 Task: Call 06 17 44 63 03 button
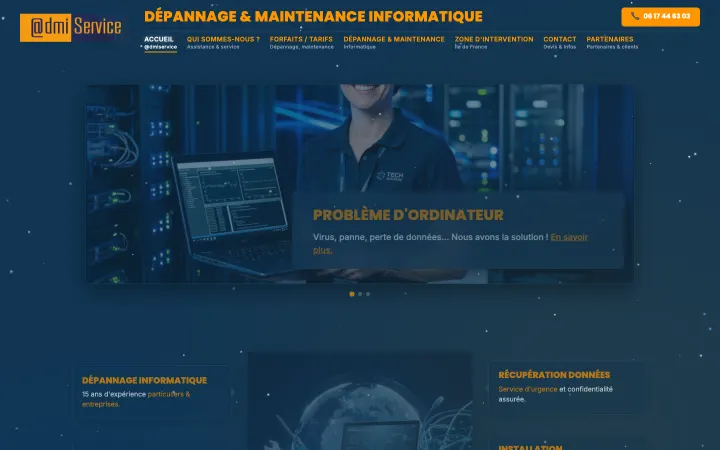pos(660,17)
